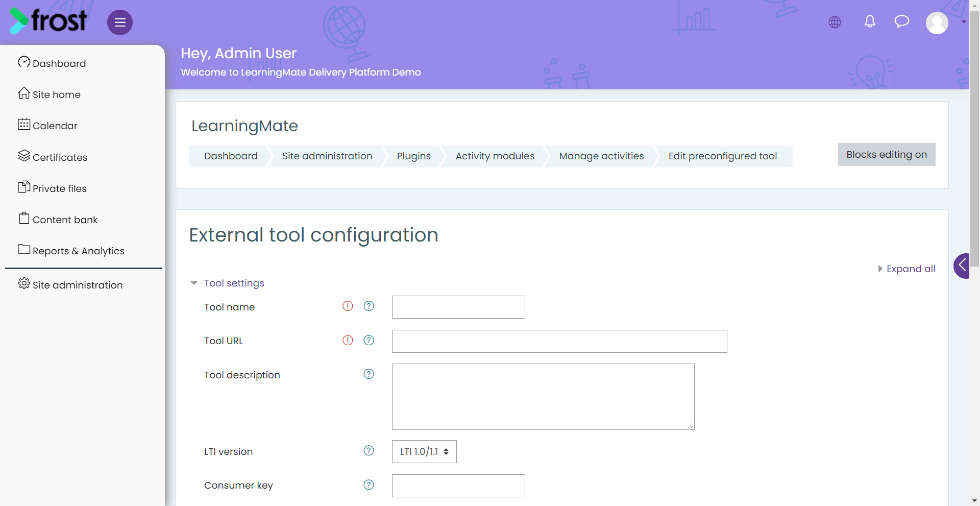Click the user avatar picture
The height and width of the screenshot is (506, 980).
pyautogui.click(x=937, y=23)
